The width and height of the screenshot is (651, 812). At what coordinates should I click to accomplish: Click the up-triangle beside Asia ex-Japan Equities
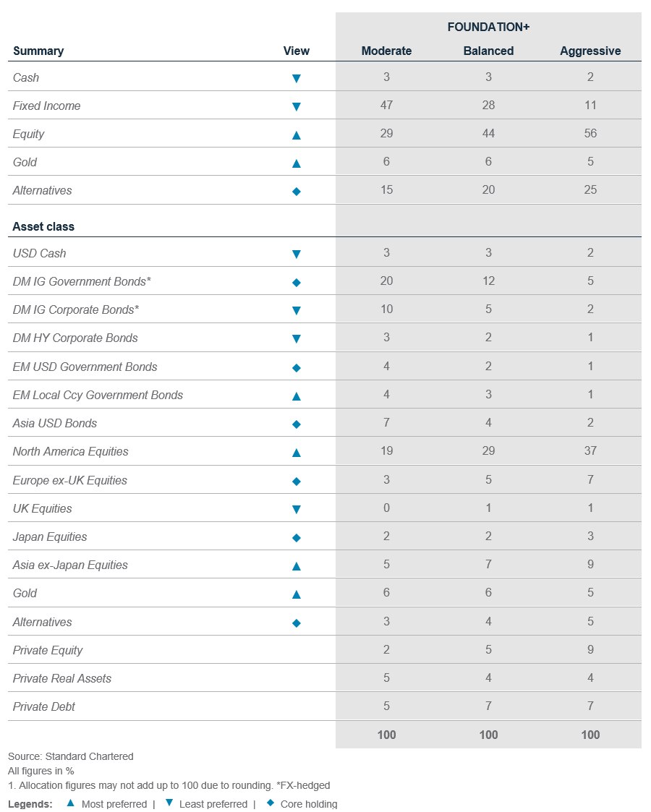[x=296, y=565]
